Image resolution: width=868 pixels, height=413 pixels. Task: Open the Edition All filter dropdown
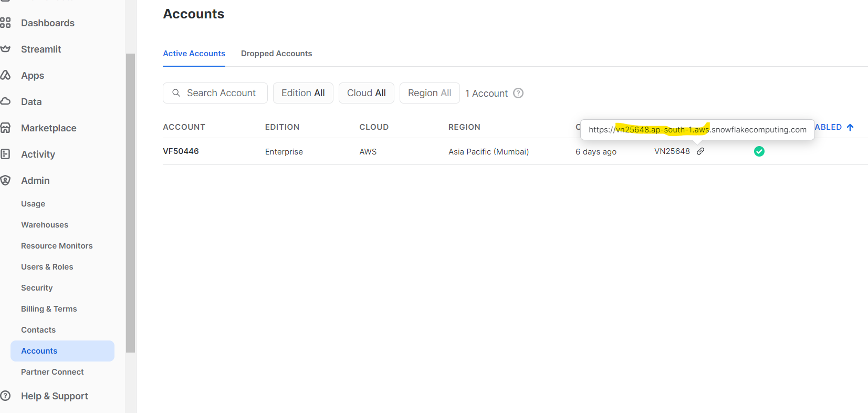point(303,93)
